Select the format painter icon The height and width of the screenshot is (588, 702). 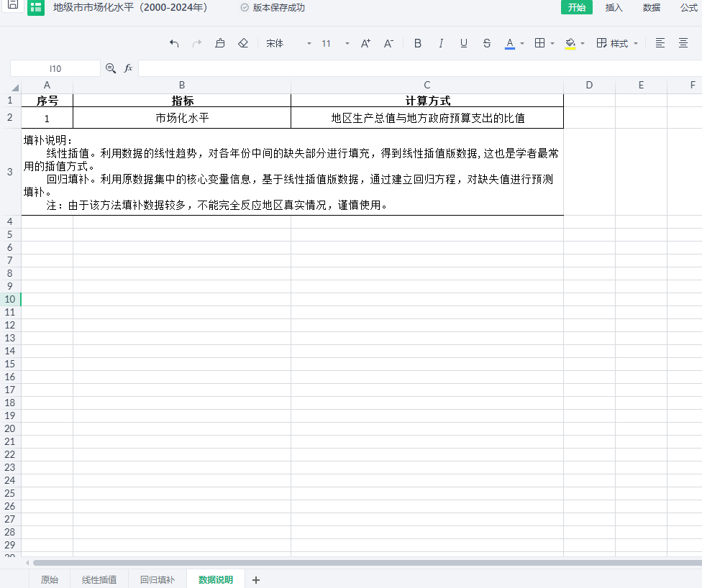pyautogui.click(x=220, y=43)
